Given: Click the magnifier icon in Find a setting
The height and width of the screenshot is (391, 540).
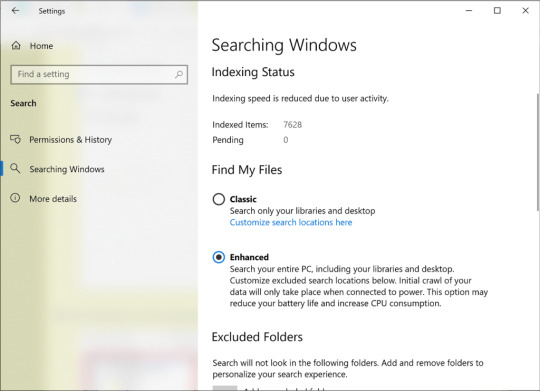Looking at the screenshot, I should pos(179,74).
